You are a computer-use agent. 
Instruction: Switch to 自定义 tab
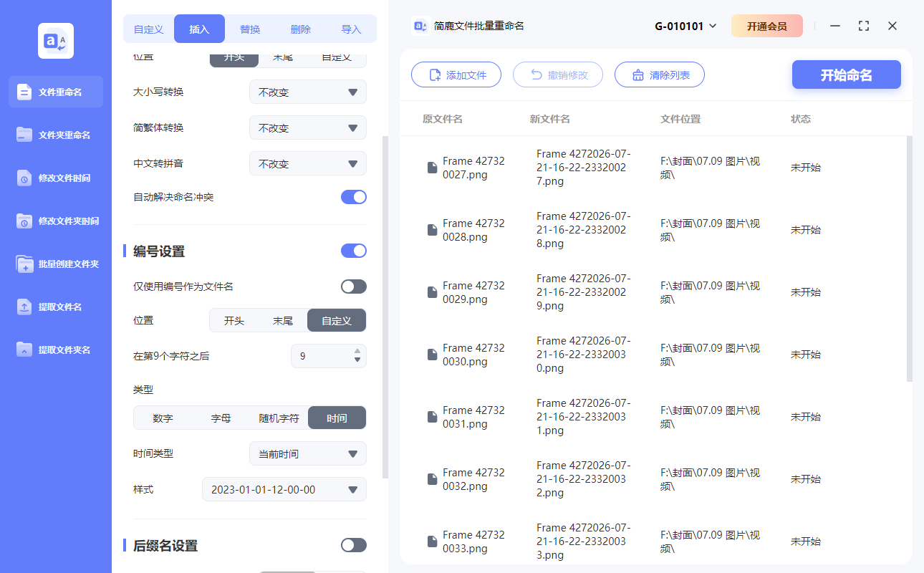coord(149,29)
